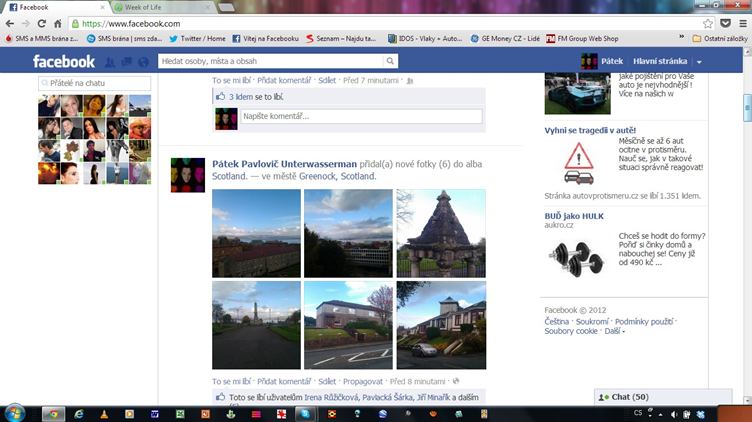Open parked car house photo thumbnail

point(441,325)
